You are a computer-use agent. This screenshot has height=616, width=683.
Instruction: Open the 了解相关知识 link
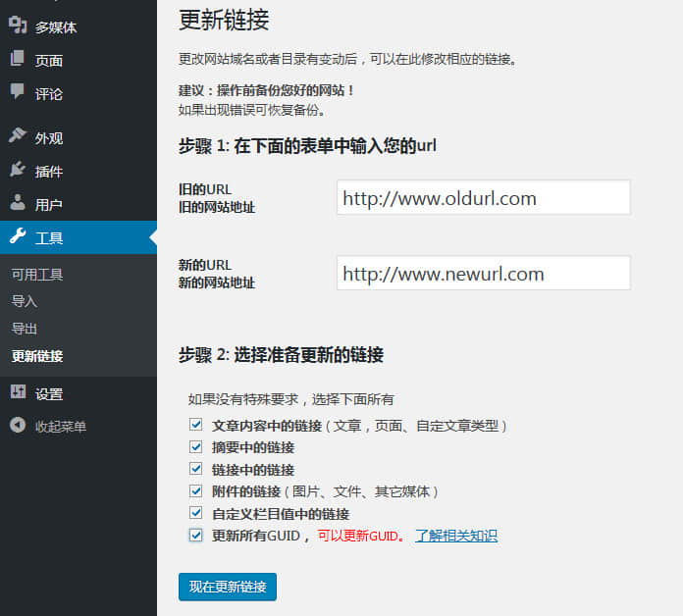pos(456,536)
